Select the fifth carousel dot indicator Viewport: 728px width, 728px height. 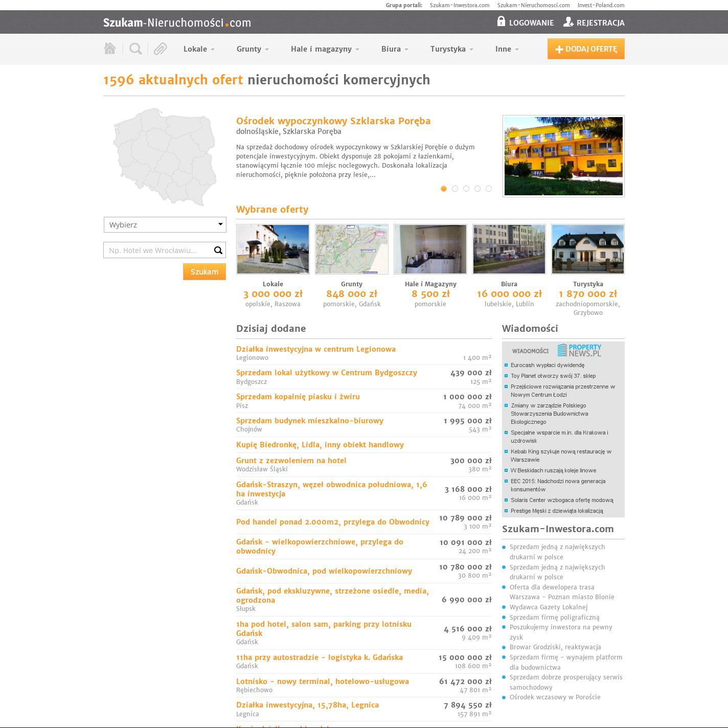click(x=489, y=189)
